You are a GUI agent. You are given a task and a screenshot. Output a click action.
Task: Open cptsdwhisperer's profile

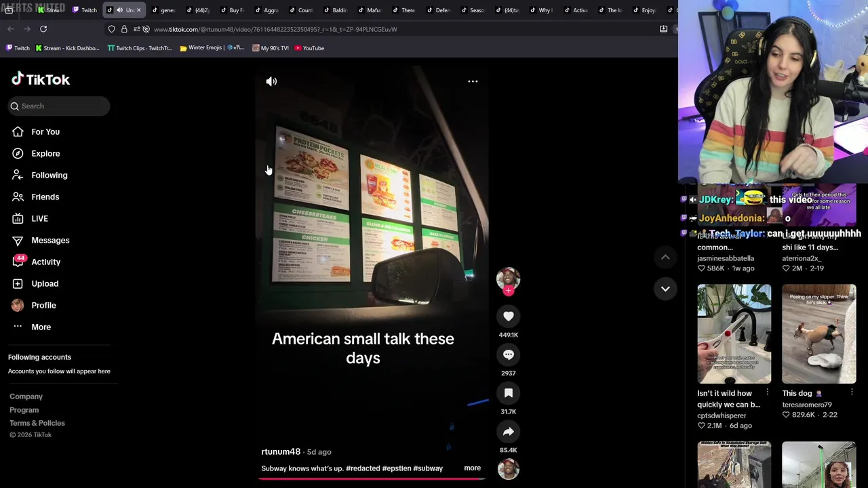[722, 415]
